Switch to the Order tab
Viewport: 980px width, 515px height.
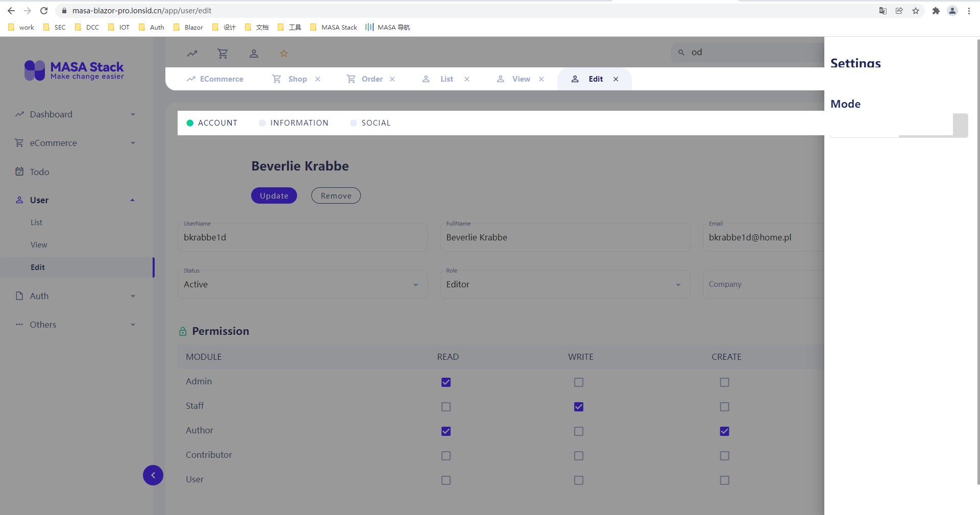point(372,79)
